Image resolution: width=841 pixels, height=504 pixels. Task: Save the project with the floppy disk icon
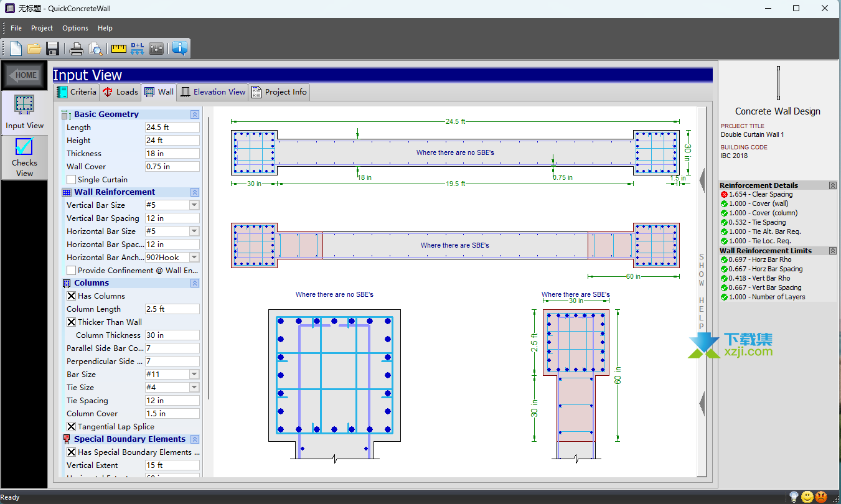tap(53, 49)
